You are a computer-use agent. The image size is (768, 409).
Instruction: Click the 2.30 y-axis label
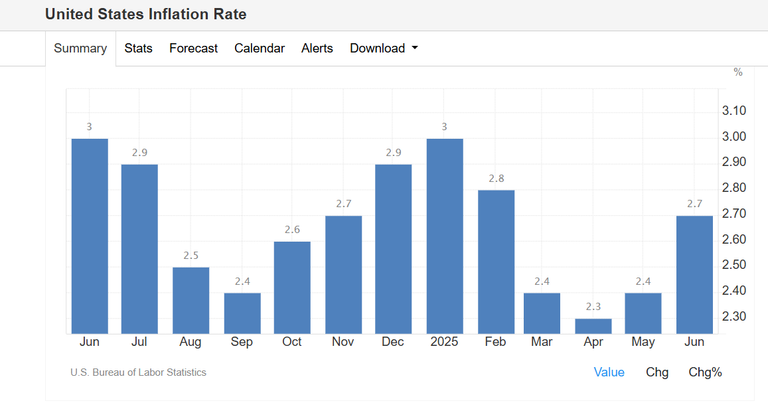[734, 316]
